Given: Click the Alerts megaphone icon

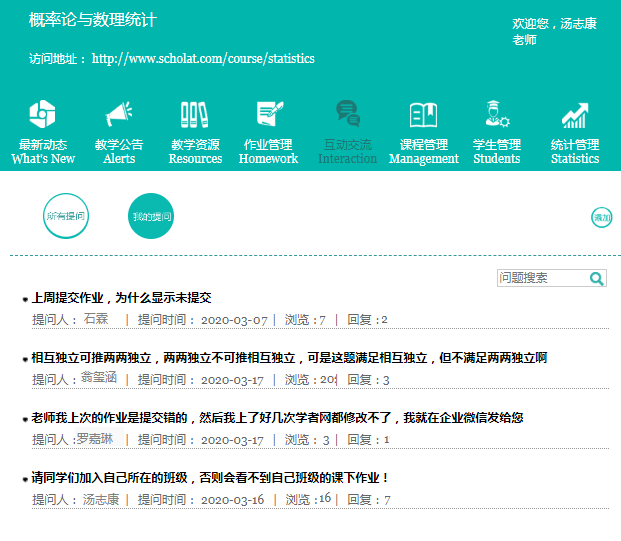Looking at the screenshot, I should [x=119, y=115].
